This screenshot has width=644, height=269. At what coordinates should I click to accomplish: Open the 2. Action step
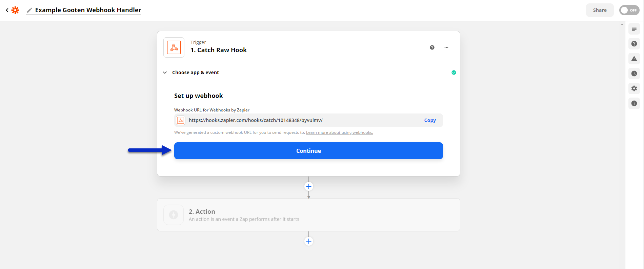[308, 215]
